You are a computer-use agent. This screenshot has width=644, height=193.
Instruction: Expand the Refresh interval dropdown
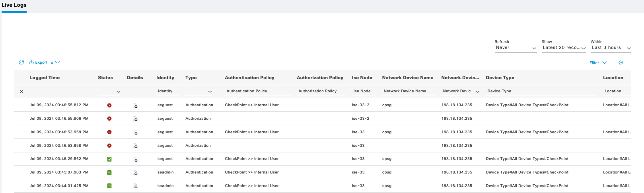(x=516, y=48)
